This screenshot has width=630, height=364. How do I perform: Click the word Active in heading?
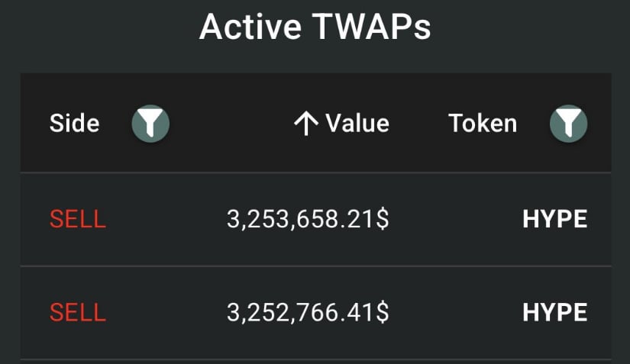pyautogui.click(x=250, y=27)
